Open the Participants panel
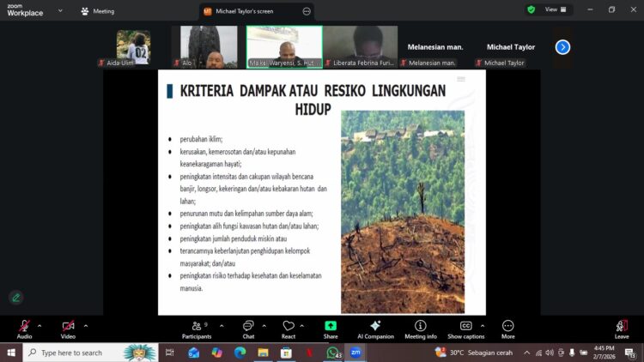644x362 pixels. (x=197, y=329)
